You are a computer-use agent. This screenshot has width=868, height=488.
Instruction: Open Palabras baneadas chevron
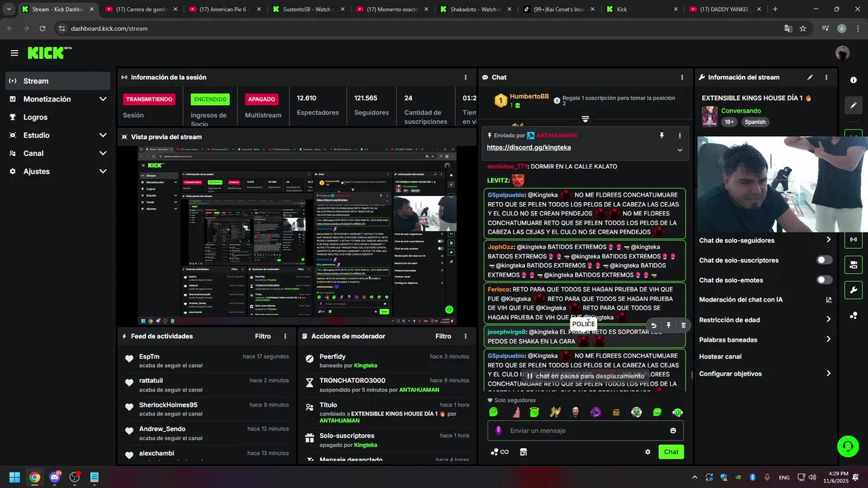[x=828, y=340]
